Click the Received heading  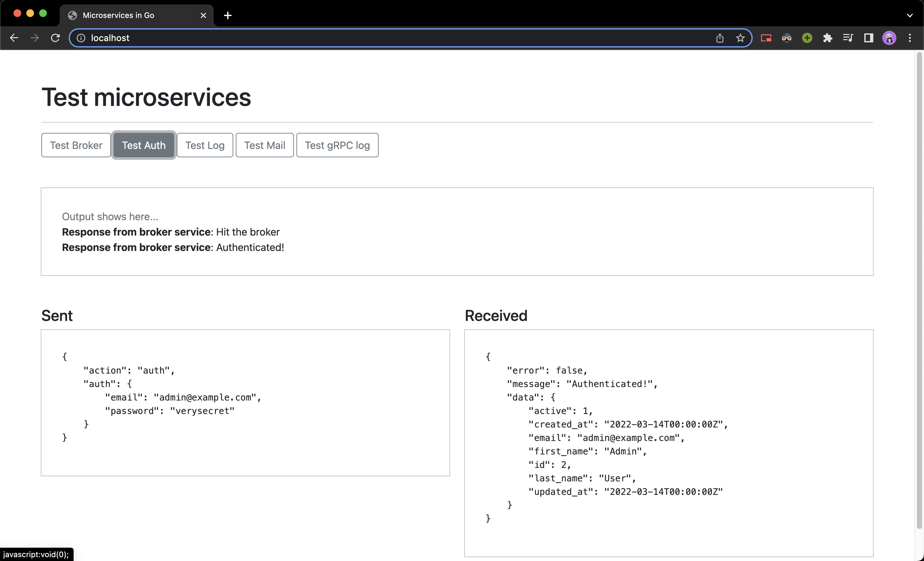pyautogui.click(x=496, y=316)
